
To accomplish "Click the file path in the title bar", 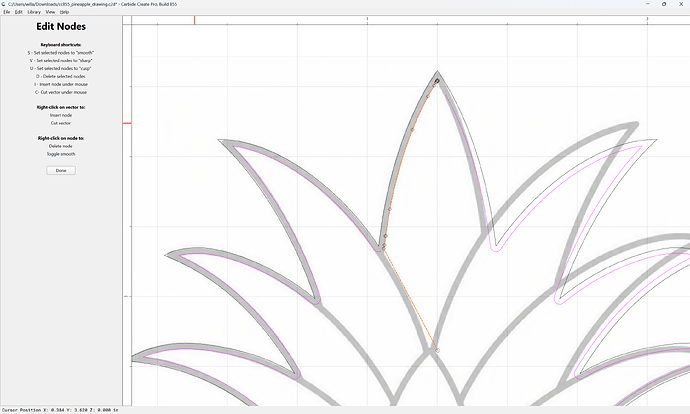I will click(62, 4).
